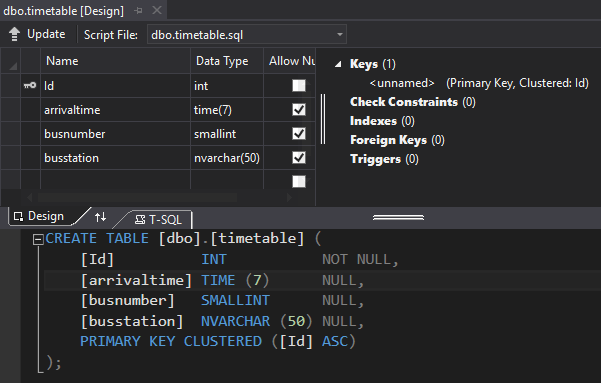The width and height of the screenshot is (601, 383).
Task: Uncheck Allow Nulls for arrivaltime
Action: coord(299,110)
